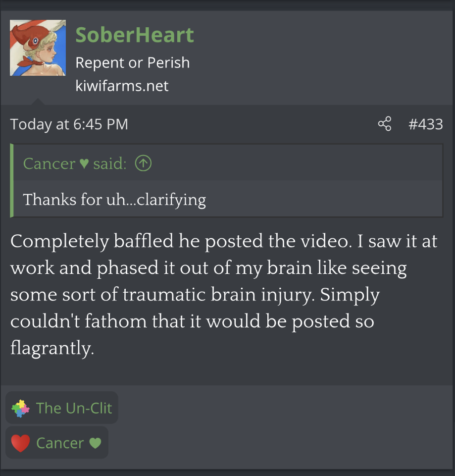Viewport: 455px width, 476px height.
Task: Click the heart symbol in quote header
Action: click(84, 164)
